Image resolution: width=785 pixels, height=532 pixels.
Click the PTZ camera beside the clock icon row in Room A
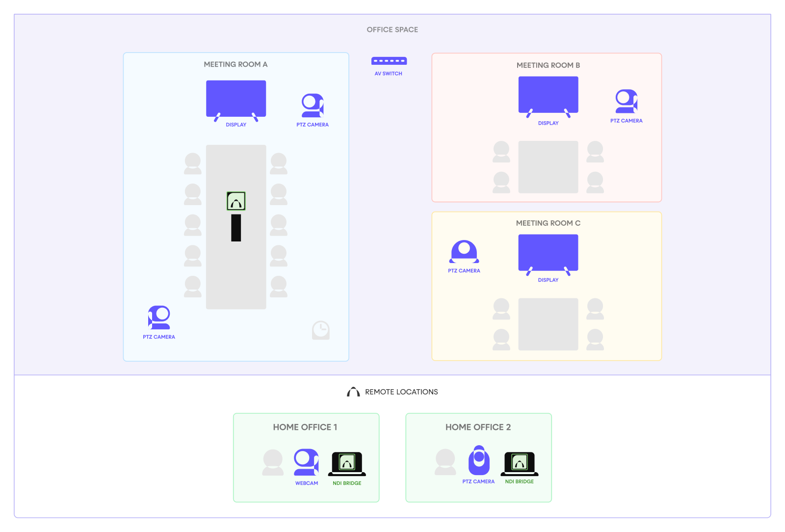pyautogui.click(x=159, y=318)
